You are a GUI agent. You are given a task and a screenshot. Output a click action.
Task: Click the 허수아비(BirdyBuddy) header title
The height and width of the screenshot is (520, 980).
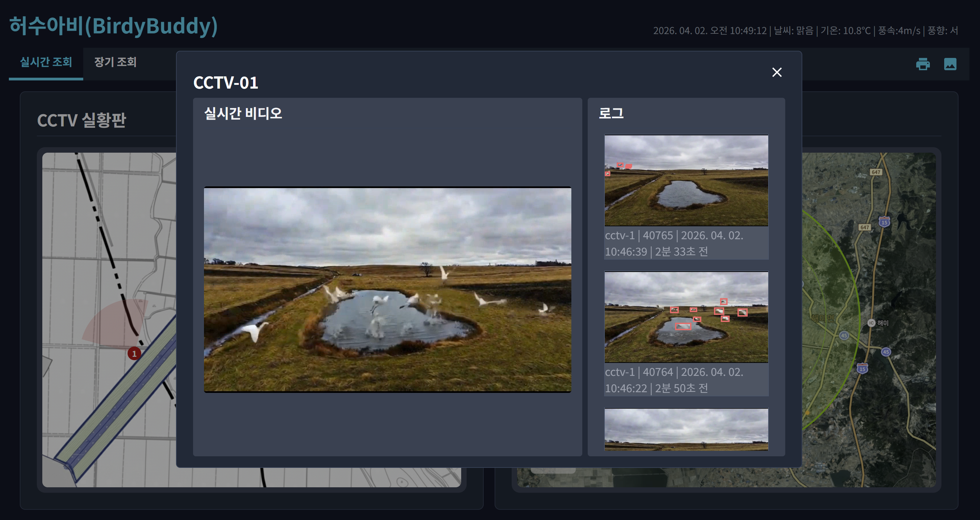coord(113,26)
